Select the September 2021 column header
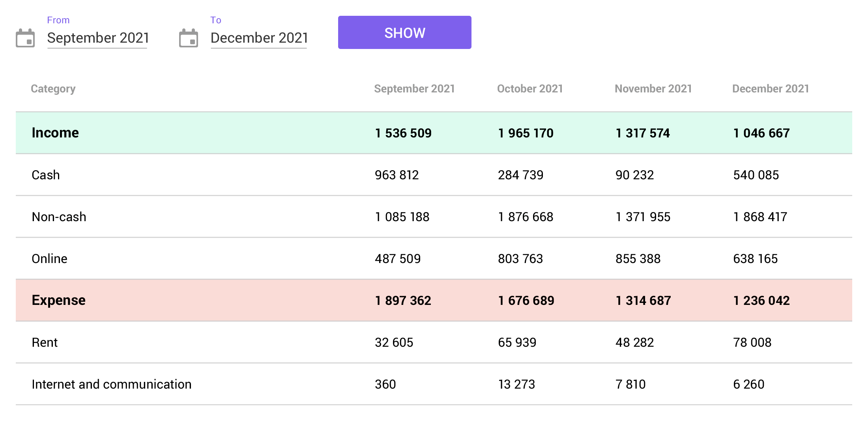Image resolution: width=868 pixels, height=421 pixels. coord(414,89)
